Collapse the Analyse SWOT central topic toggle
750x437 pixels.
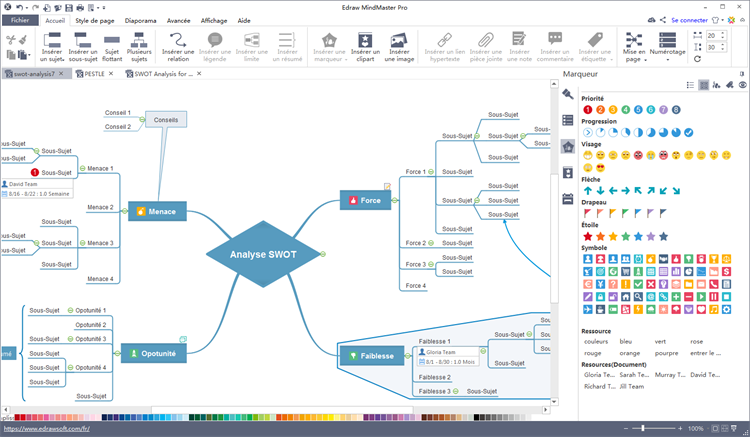coord(323,254)
